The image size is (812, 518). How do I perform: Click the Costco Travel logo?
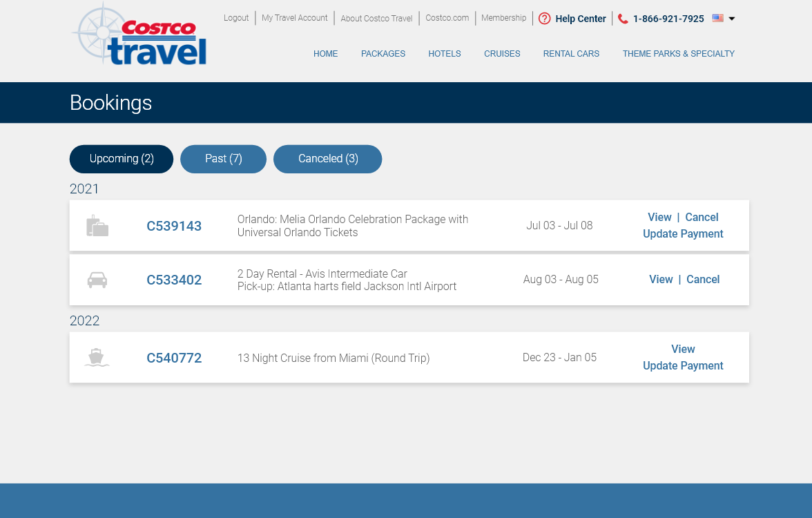[x=139, y=35]
